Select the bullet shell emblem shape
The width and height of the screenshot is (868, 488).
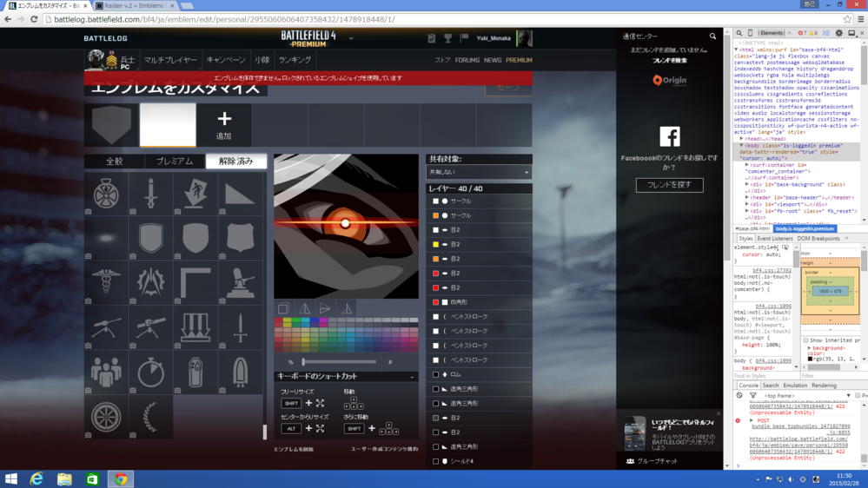[x=241, y=373]
